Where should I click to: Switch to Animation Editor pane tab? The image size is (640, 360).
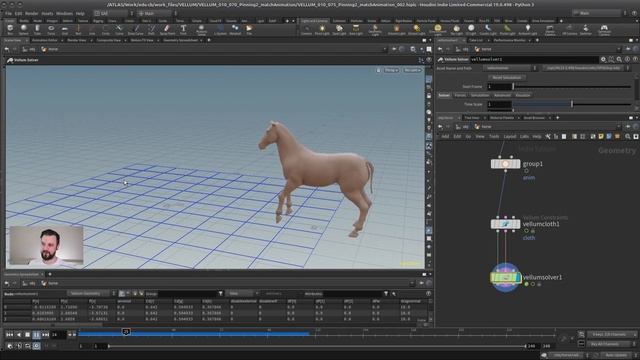pos(44,40)
